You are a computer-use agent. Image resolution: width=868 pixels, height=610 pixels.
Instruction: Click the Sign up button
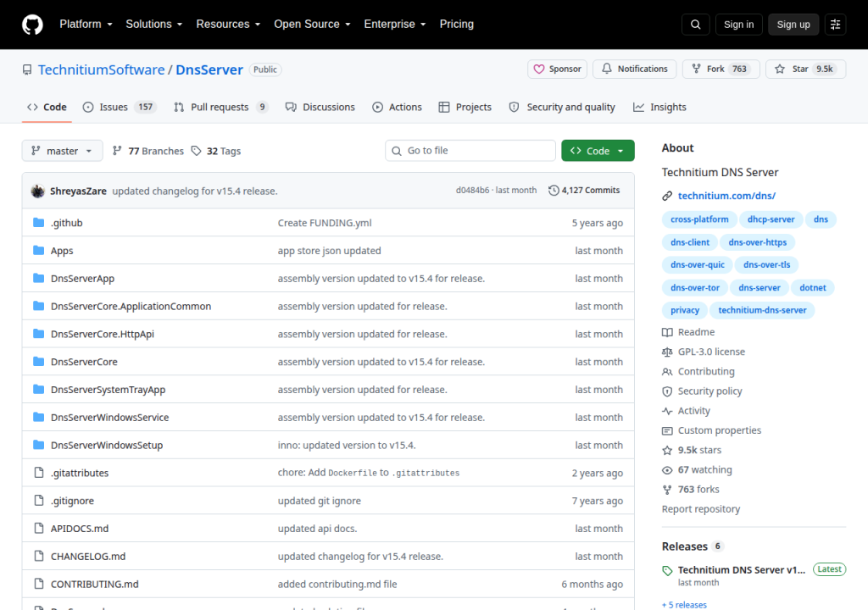click(793, 25)
